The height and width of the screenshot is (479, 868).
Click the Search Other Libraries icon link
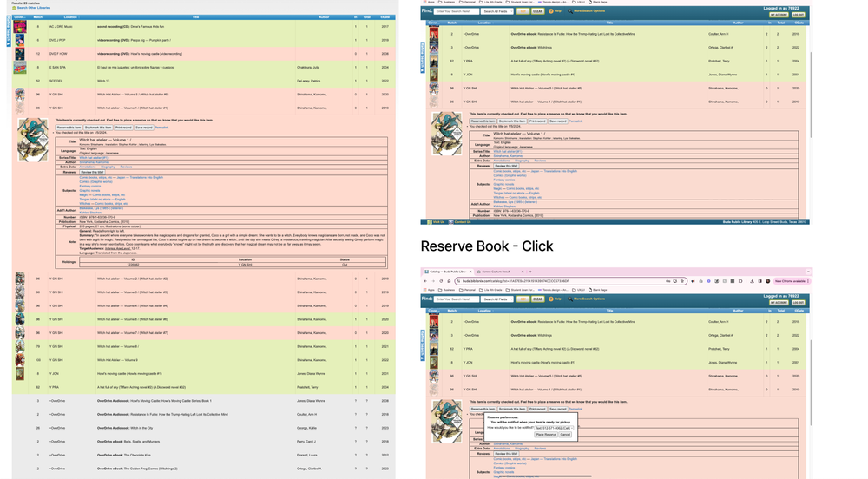(x=14, y=8)
